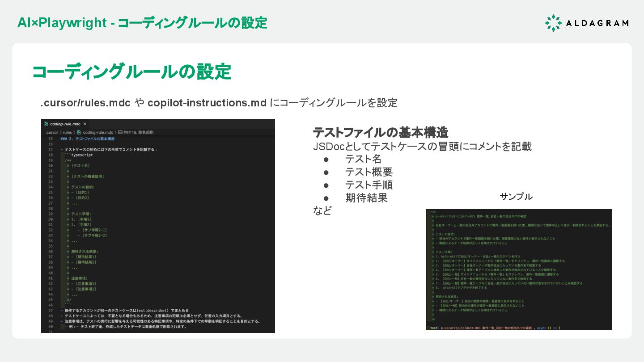Click 'テストの目的:' in sample code
The height and width of the screenshot is (362, 644).
[445, 234]
